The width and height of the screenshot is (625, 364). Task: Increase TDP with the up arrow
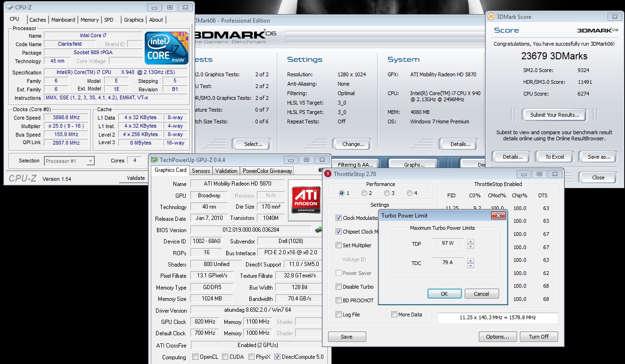pos(470,242)
